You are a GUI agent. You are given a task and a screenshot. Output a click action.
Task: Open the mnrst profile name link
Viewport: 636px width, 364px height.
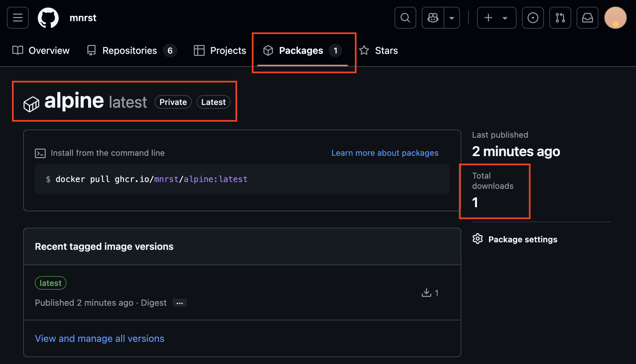tap(83, 18)
